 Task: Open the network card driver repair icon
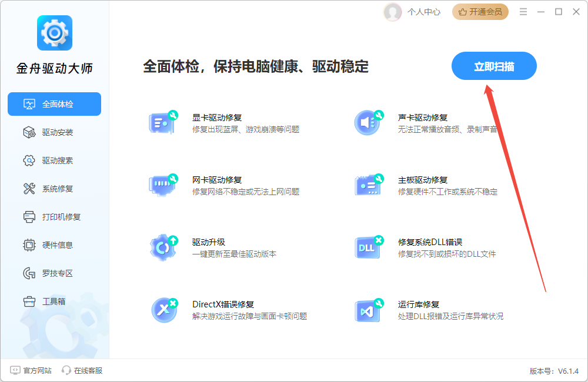[162, 185]
